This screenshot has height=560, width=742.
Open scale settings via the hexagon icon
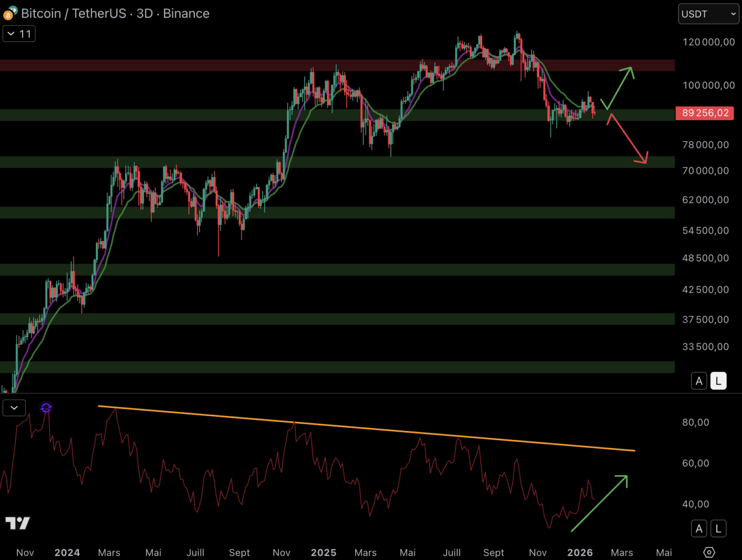(709, 553)
